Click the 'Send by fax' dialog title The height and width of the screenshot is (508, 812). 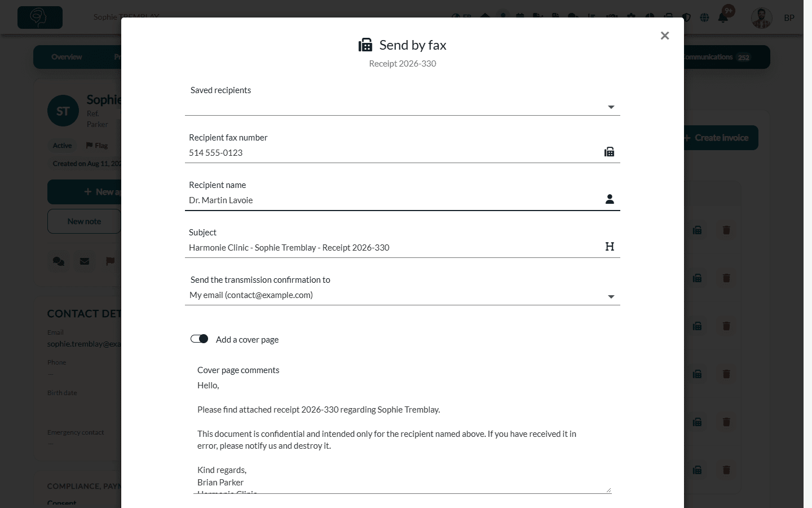[x=413, y=45]
